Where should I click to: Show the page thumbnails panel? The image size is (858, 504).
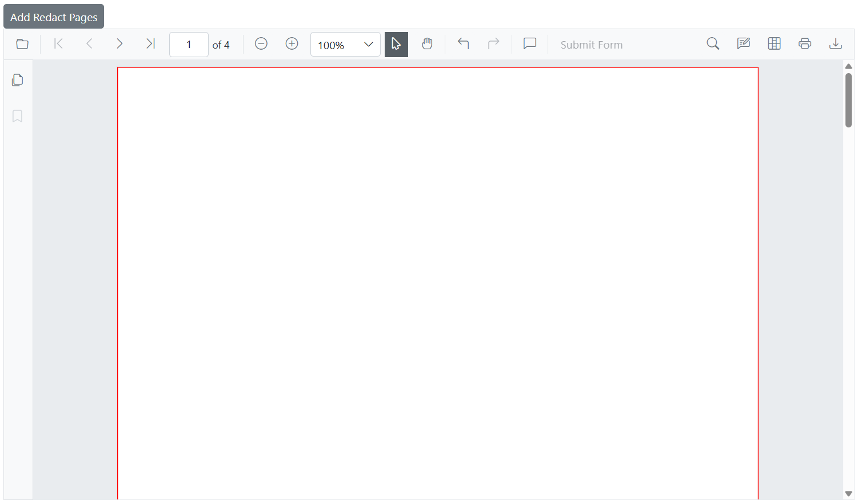point(17,79)
